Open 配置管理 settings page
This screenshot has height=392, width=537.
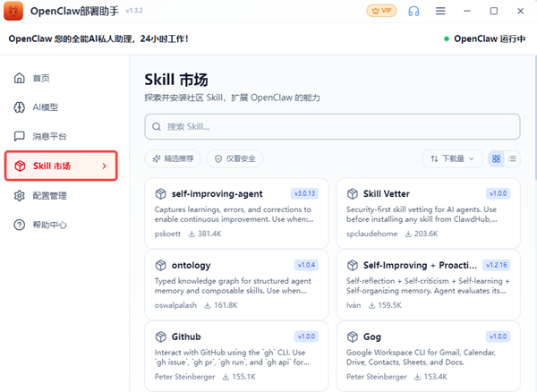click(x=49, y=195)
